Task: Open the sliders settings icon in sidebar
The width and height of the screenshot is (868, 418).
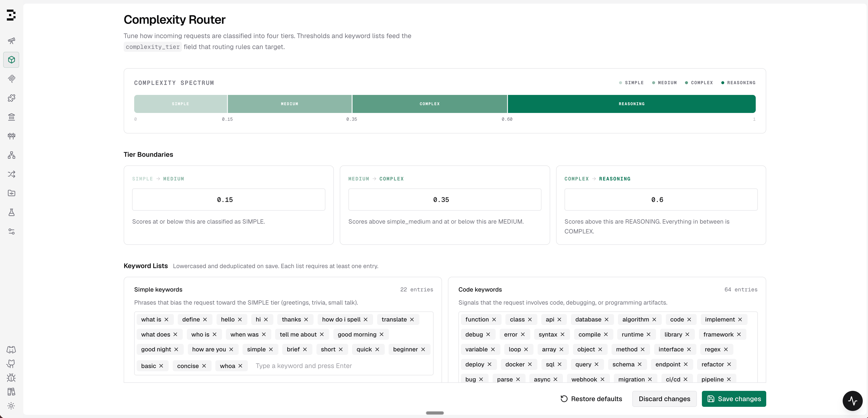Action: point(11,231)
